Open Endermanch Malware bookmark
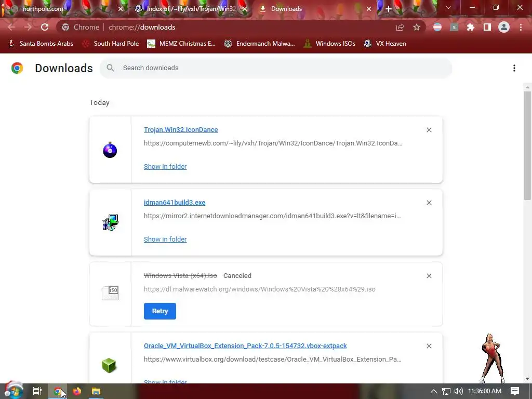532x399 pixels. (259, 44)
